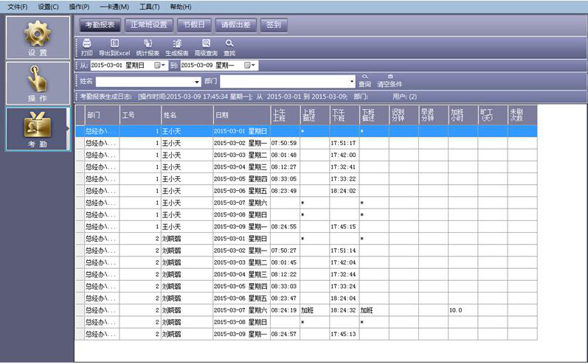
Task: Click 清空条件 clear conditions icon
Action: pyautogui.click(x=390, y=77)
